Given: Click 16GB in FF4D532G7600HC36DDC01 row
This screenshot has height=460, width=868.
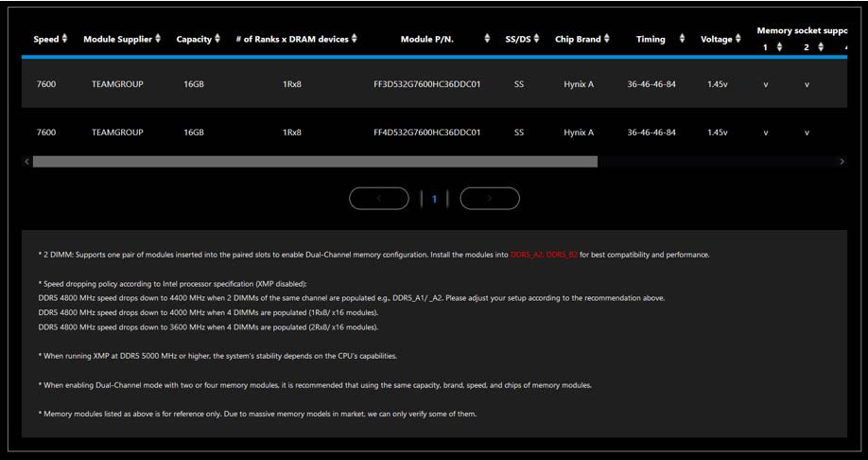Looking at the screenshot, I should pyautogui.click(x=194, y=133).
